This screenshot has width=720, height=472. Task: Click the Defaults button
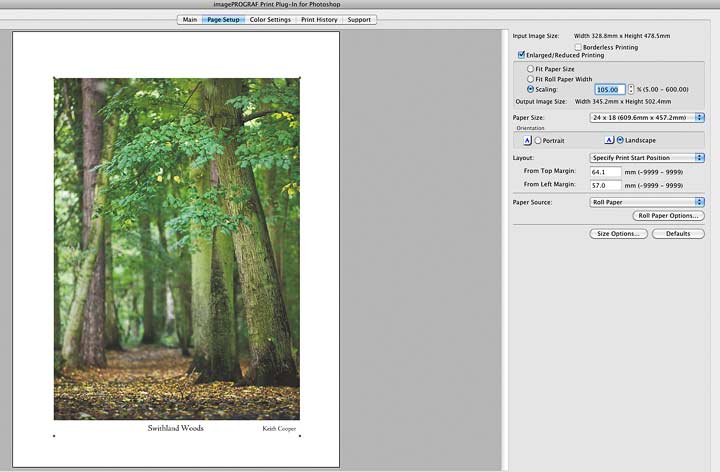(x=678, y=234)
